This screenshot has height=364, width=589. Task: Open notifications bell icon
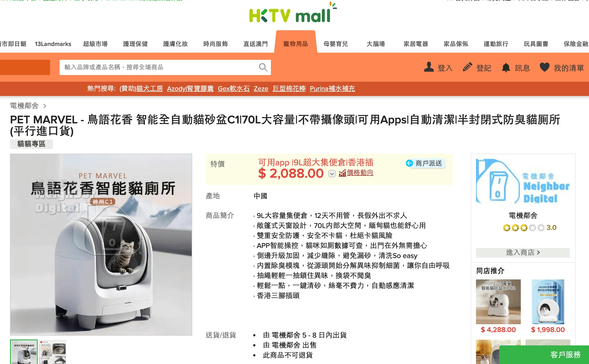pos(506,67)
